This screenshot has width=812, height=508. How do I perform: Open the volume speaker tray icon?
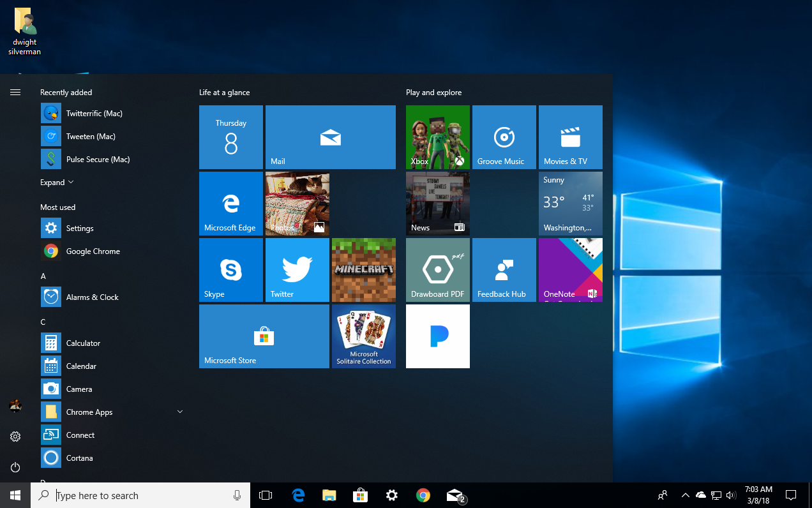[x=731, y=495]
